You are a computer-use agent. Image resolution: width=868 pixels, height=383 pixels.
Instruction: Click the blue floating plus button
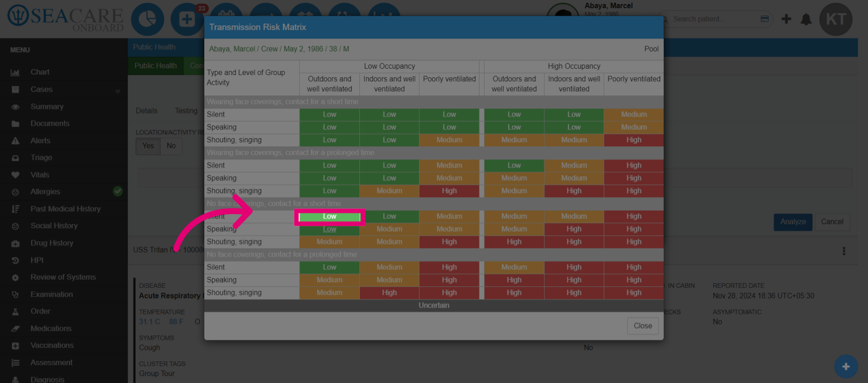846,366
